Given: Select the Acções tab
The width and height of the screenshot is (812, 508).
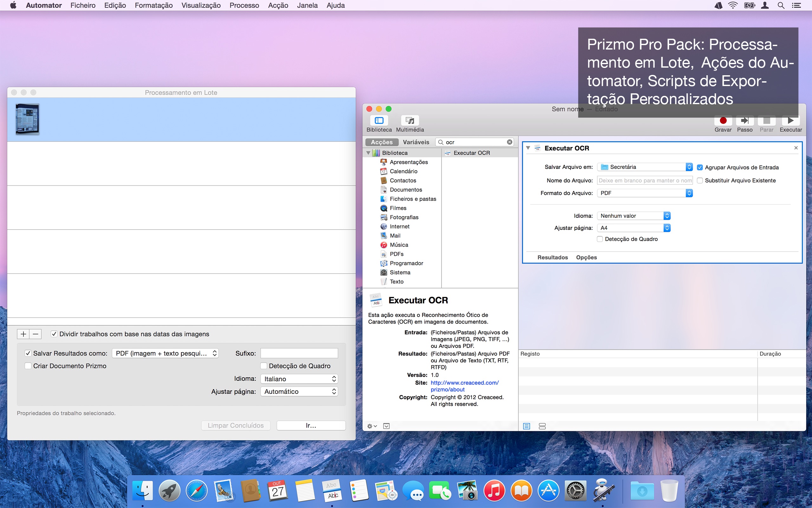Looking at the screenshot, I should click(382, 142).
